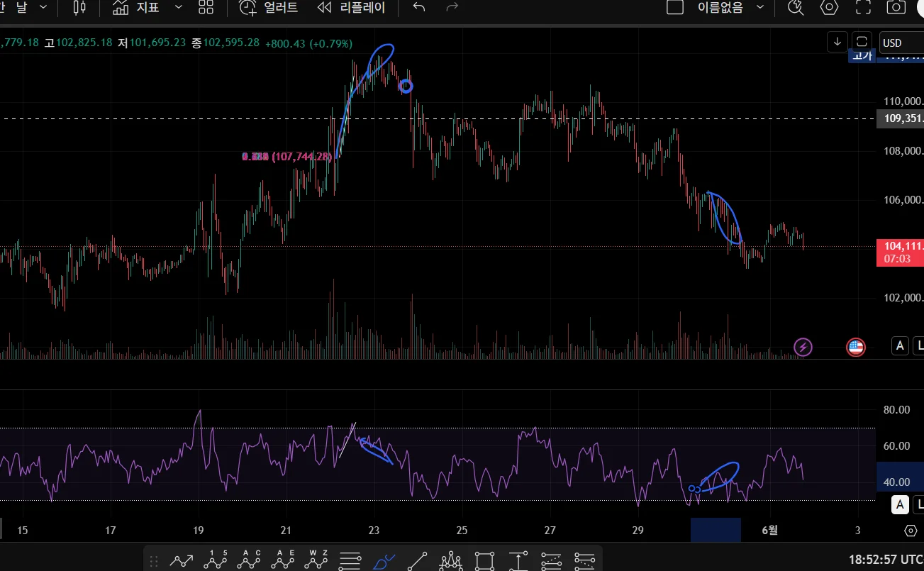
Task: Select the Elliott wave 1-5 pattern tool
Action: [215, 561]
